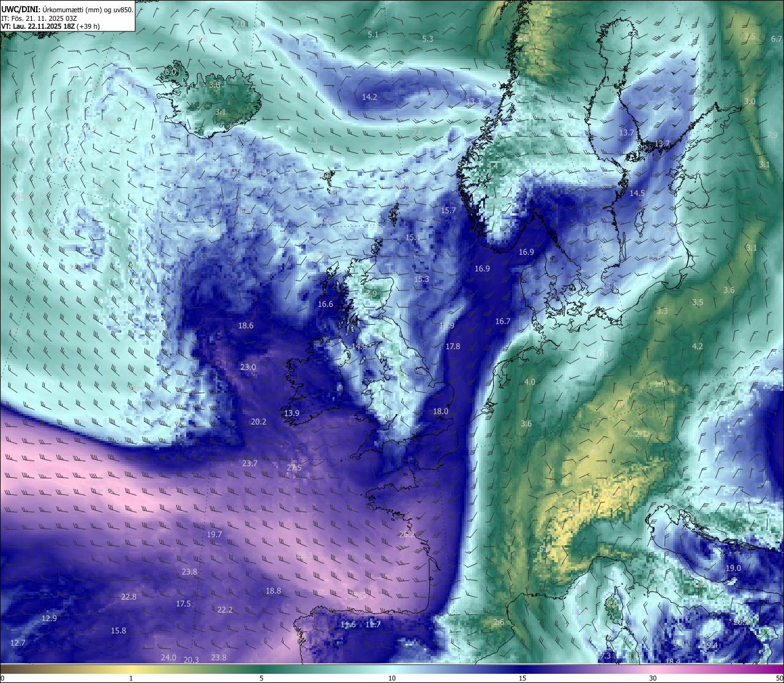784x683 pixels.
Task: Click the 14.2 value north of Faroe Islands
Action: coord(369,97)
